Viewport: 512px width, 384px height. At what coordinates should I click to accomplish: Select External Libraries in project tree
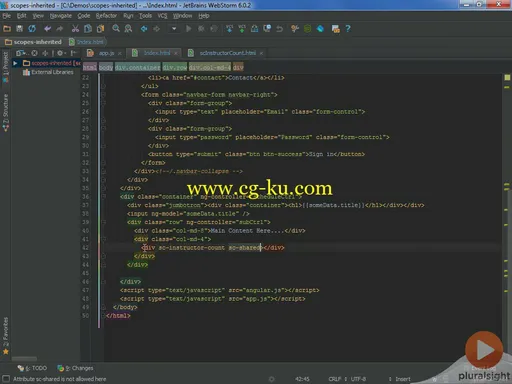tap(48, 72)
